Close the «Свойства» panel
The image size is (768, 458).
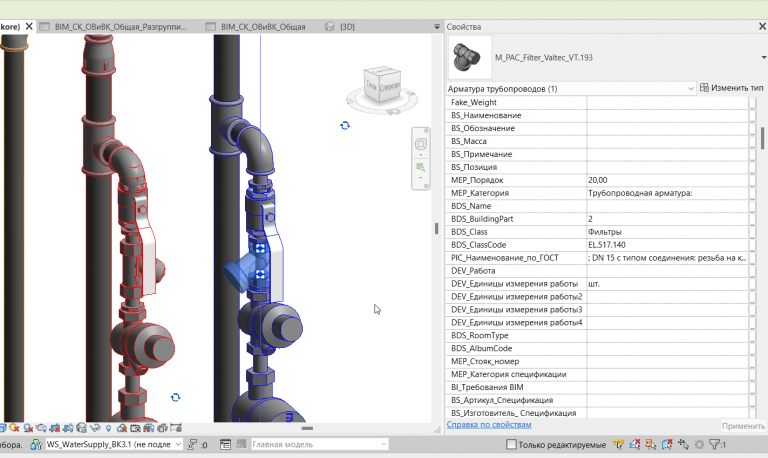tap(763, 26)
